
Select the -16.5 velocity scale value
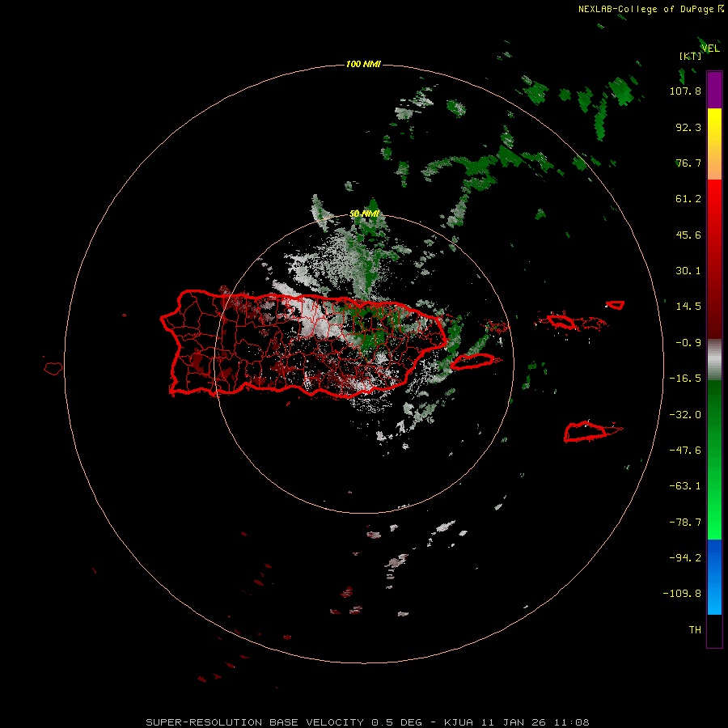pos(685,379)
